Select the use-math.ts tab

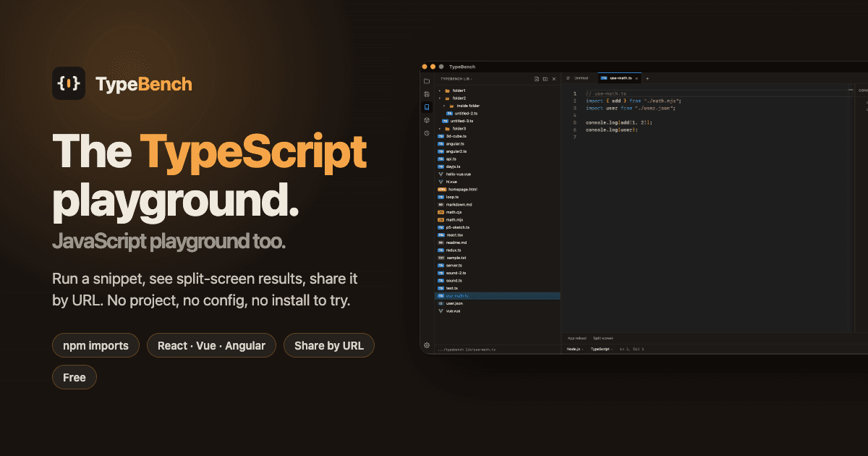click(620, 78)
